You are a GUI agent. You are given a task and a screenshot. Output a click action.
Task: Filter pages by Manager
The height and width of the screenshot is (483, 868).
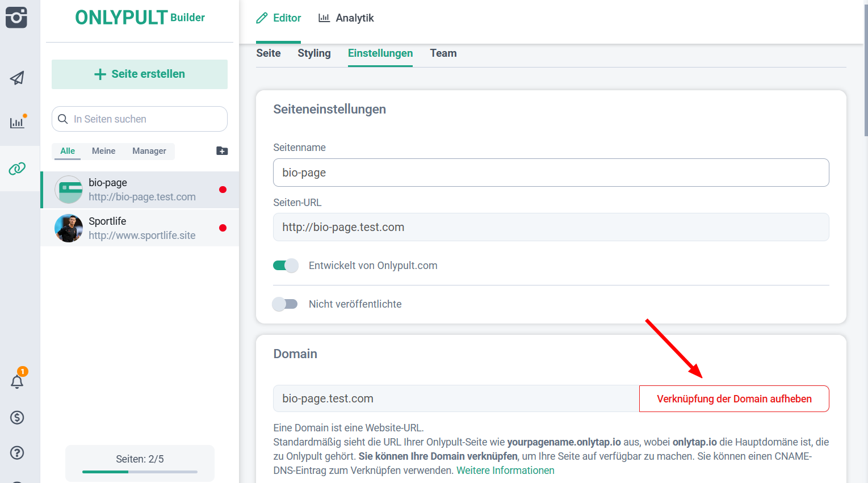coord(149,151)
